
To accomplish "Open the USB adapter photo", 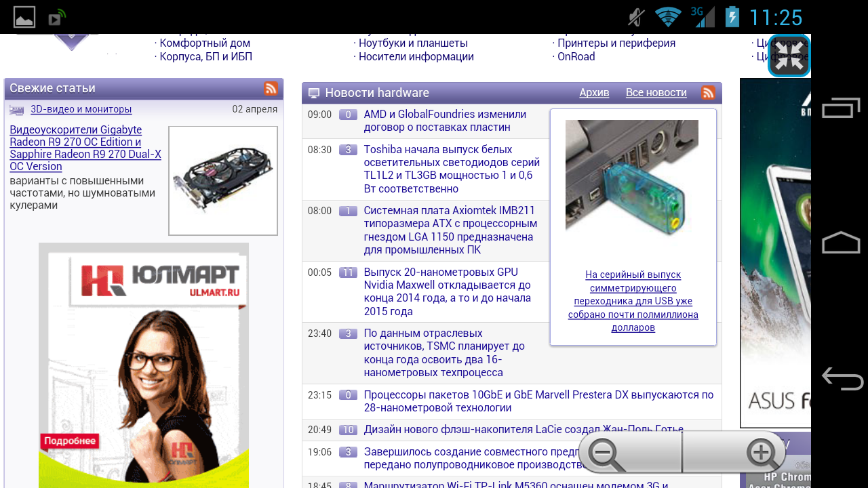I will tap(632, 186).
